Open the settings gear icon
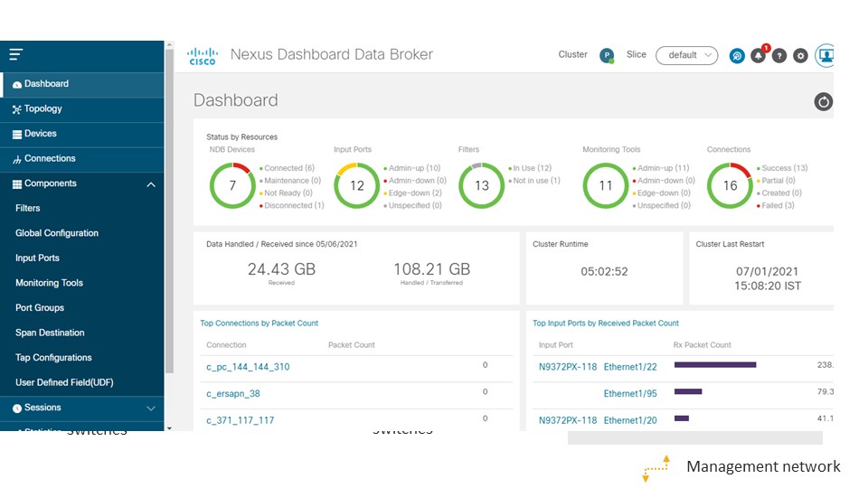Image resolution: width=868 pixels, height=488 pixels. [800, 55]
